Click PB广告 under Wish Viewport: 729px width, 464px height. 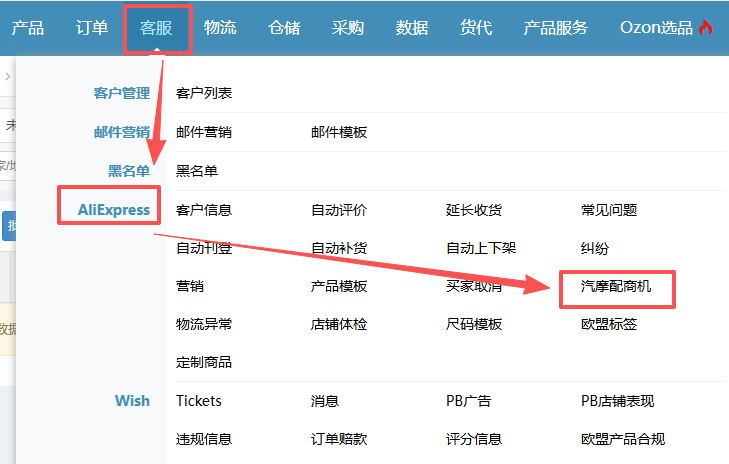click(x=469, y=401)
